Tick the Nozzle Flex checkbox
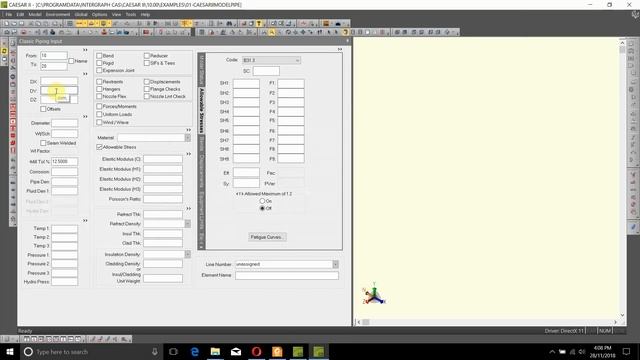 click(99, 96)
